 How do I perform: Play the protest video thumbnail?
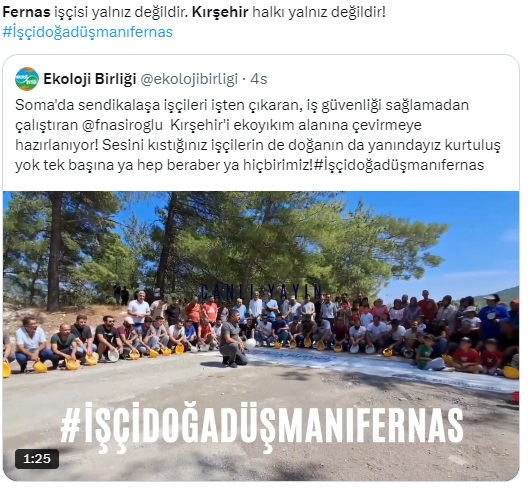pyautogui.click(x=261, y=336)
